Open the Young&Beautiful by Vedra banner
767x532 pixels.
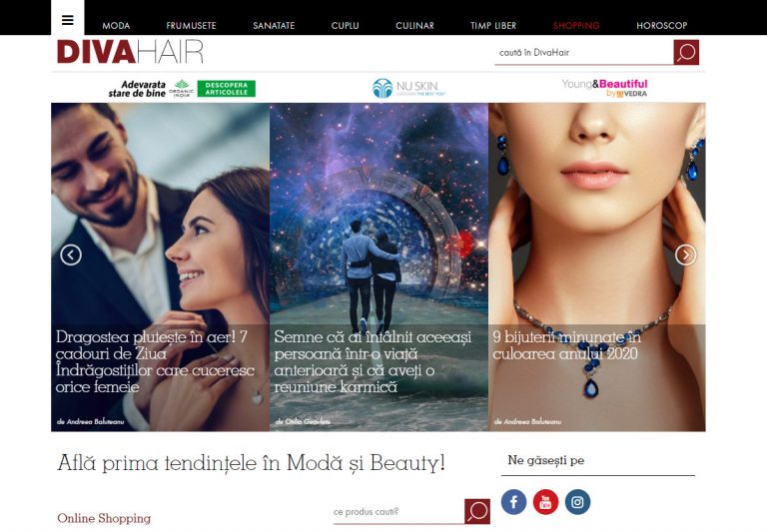(x=604, y=88)
